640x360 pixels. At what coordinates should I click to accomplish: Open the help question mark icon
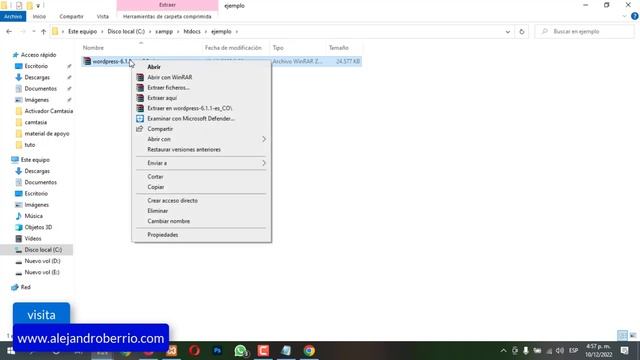pyautogui.click(x=634, y=16)
